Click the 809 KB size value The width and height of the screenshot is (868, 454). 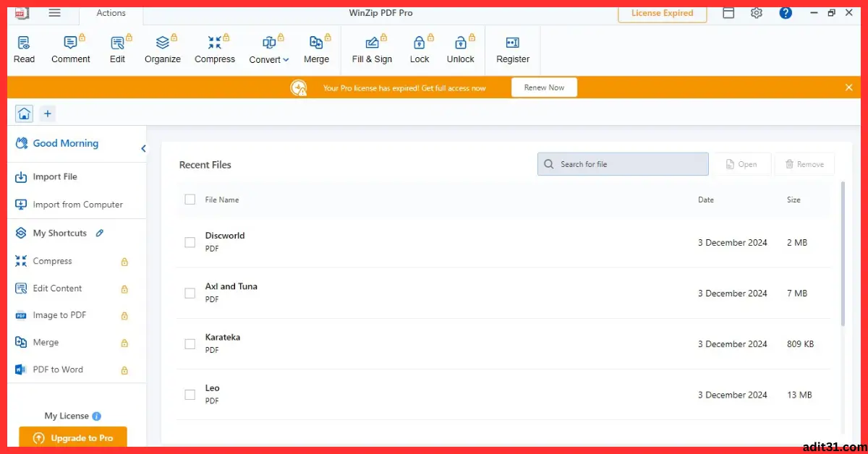(x=800, y=344)
